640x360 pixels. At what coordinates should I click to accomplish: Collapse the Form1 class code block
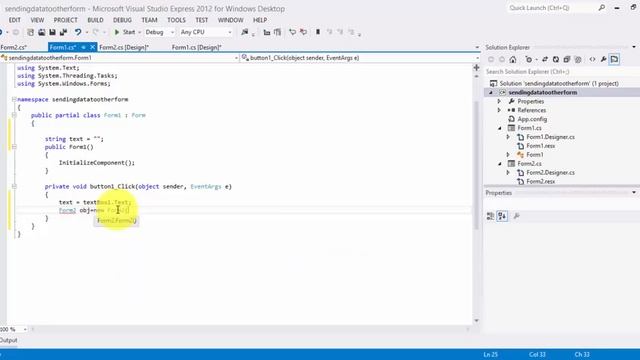point(14,115)
